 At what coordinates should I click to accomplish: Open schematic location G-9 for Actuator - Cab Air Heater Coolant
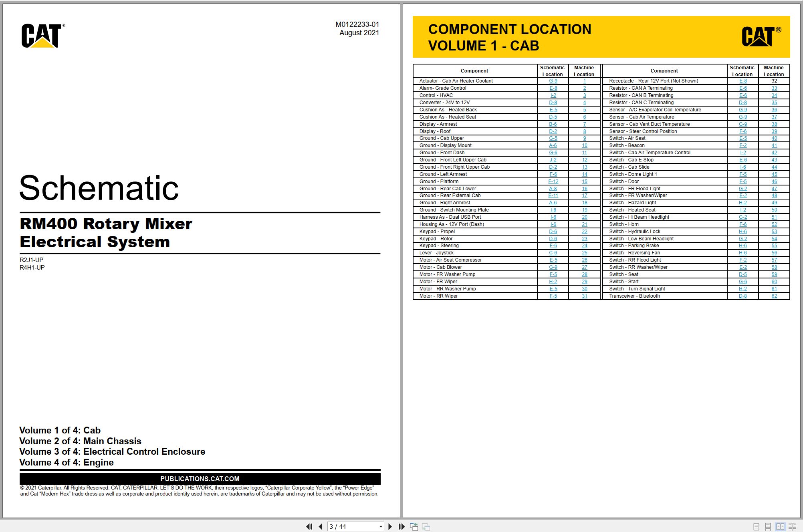553,81
